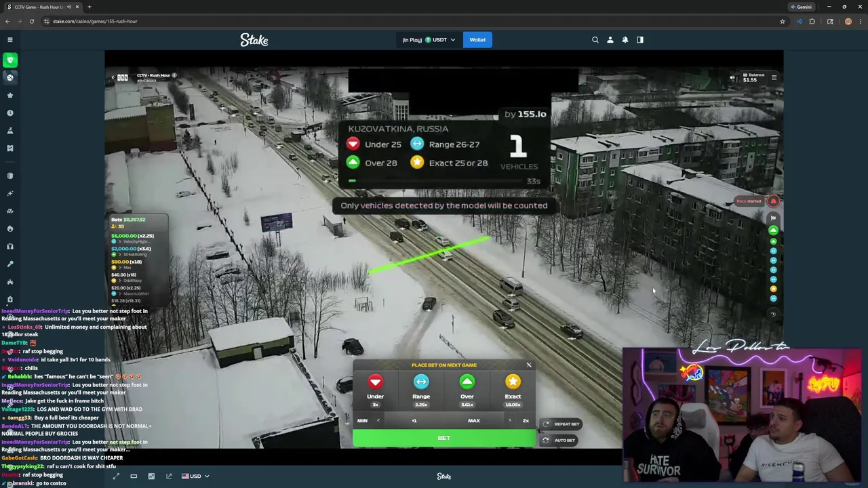The height and width of the screenshot is (488, 868).
Task: Click the Repeat Bet button
Action: [x=561, y=424]
